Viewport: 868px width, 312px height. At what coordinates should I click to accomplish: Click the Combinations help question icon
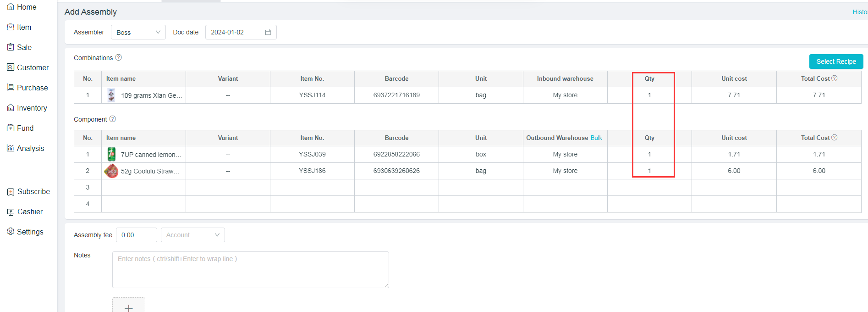point(119,57)
